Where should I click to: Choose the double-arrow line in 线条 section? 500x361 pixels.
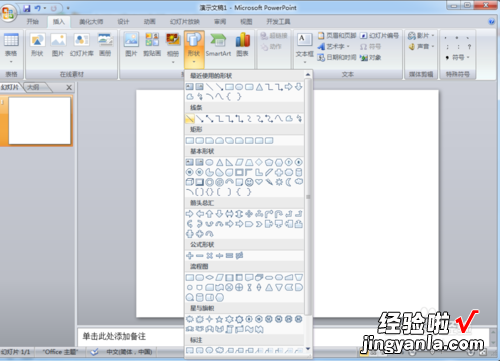pyautogui.click(x=209, y=118)
